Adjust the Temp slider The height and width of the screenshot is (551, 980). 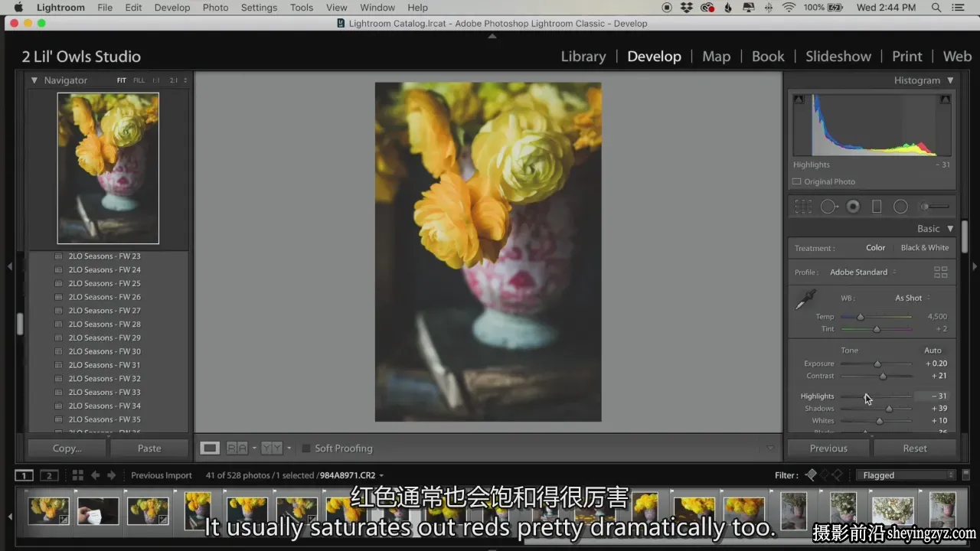coord(876,317)
